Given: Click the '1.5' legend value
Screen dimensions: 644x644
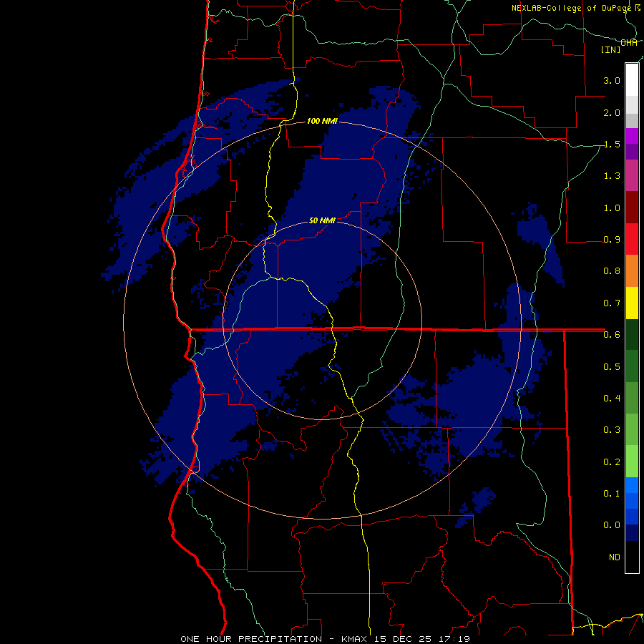Looking at the screenshot, I should tap(612, 144).
